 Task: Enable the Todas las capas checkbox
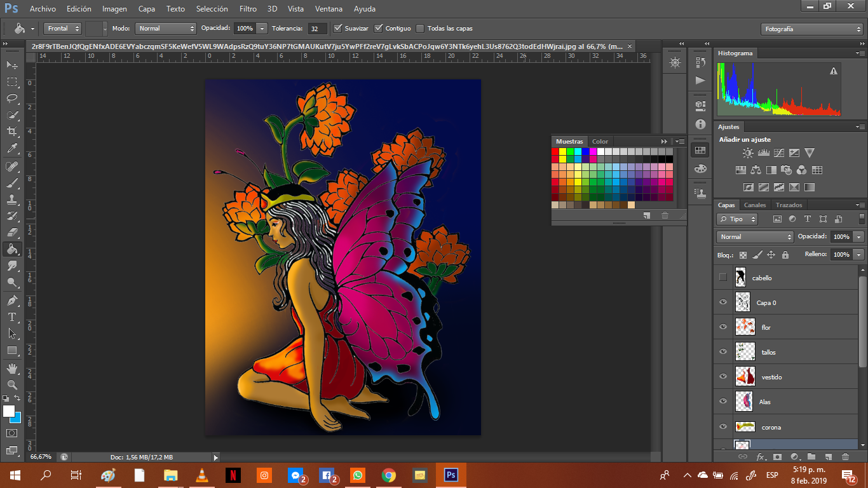tap(420, 29)
